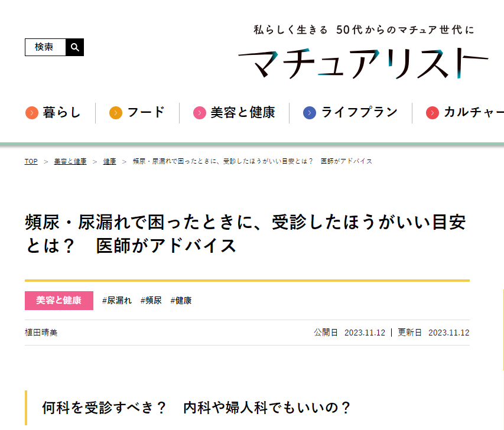Click the 更新日 2023.11.12 date
Screen dimensions: 504x430
(434, 333)
